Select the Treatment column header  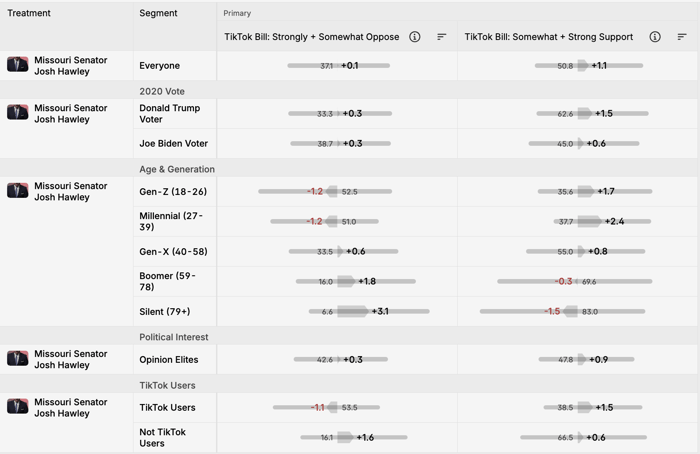point(29,13)
